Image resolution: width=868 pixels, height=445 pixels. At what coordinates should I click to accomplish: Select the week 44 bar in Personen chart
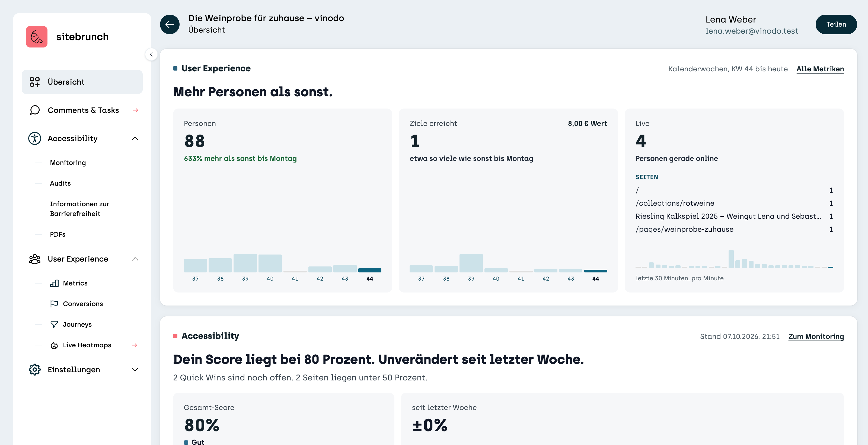(370, 270)
